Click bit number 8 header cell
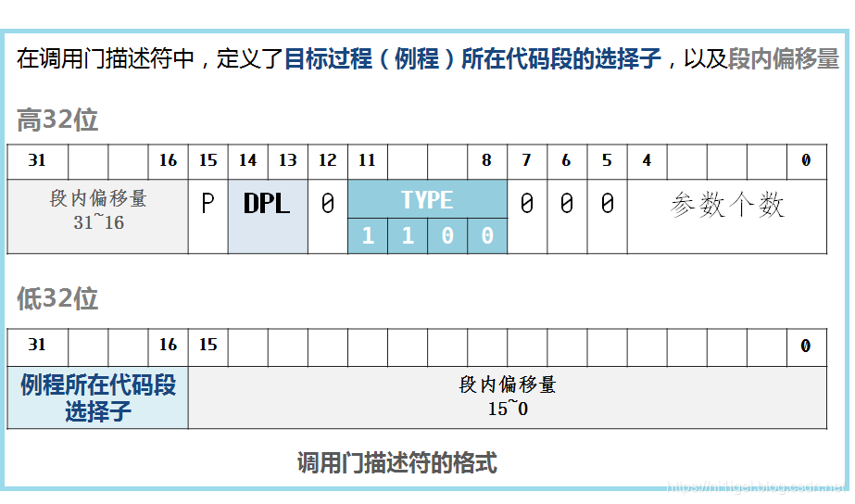855x504 pixels. (x=487, y=161)
